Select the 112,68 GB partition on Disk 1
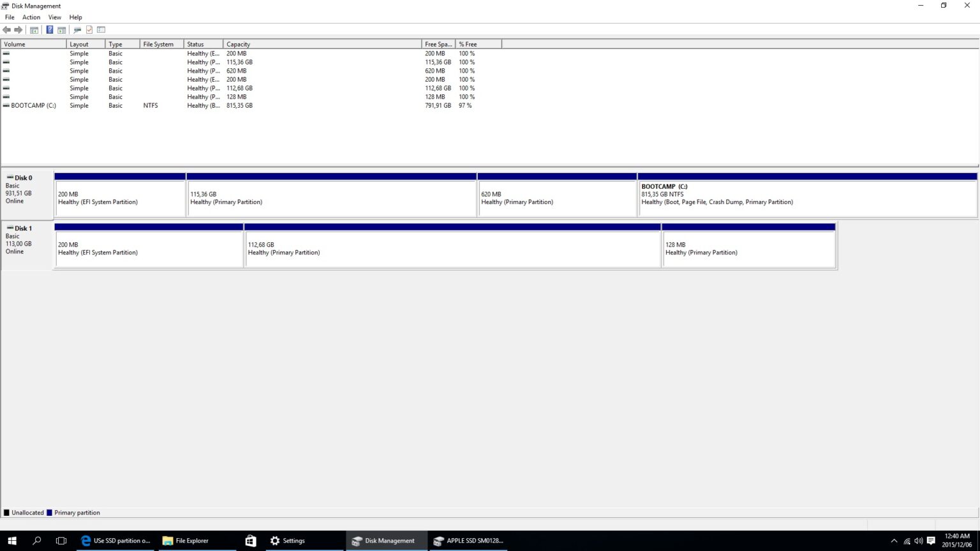980x551 pixels. click(452, 249)
